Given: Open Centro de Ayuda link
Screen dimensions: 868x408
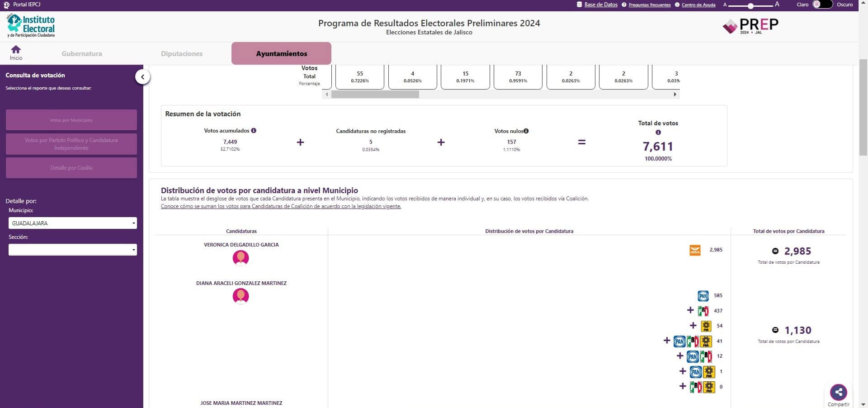Looking at the screenshot, I should pos(695,5).
